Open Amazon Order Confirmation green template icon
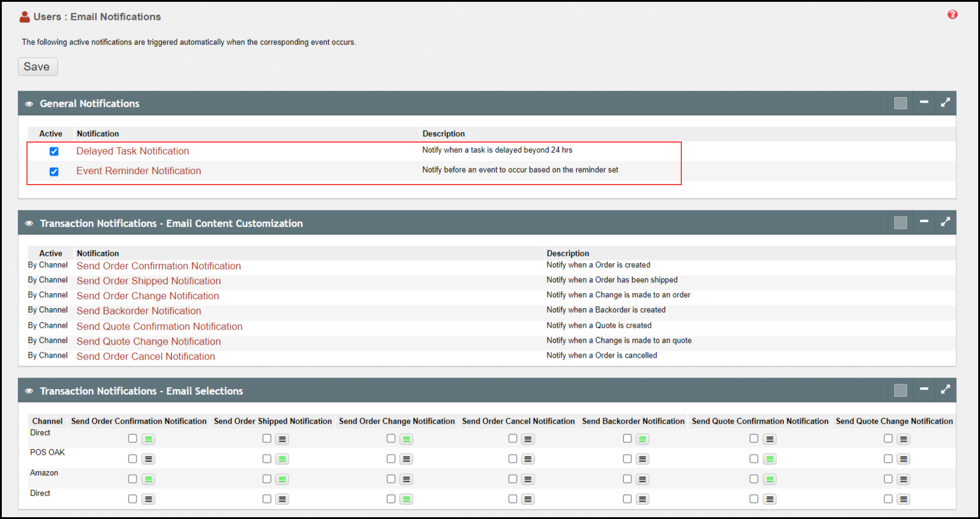The height and width of the screenshot is (519, 980). 149,479
